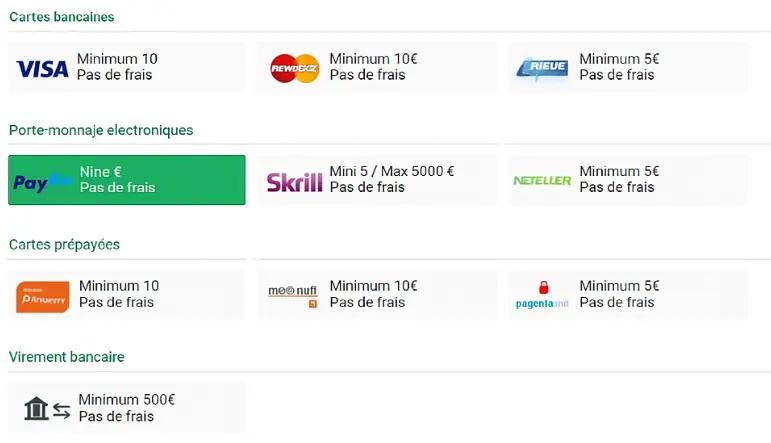
Task: Click the VISA logo icon
Action: click(42, 68)
